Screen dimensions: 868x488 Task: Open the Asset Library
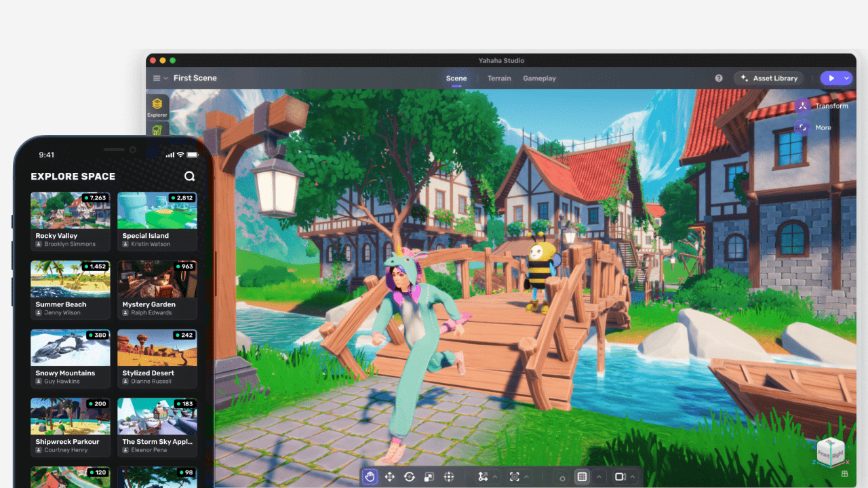click(x=769, y=78)
